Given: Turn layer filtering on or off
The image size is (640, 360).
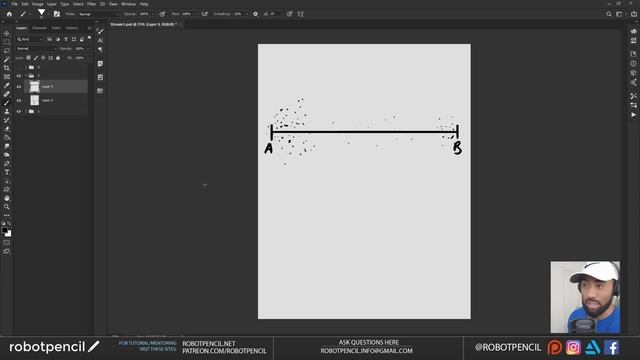Looking at the screenshot, I should pos(89,38).
